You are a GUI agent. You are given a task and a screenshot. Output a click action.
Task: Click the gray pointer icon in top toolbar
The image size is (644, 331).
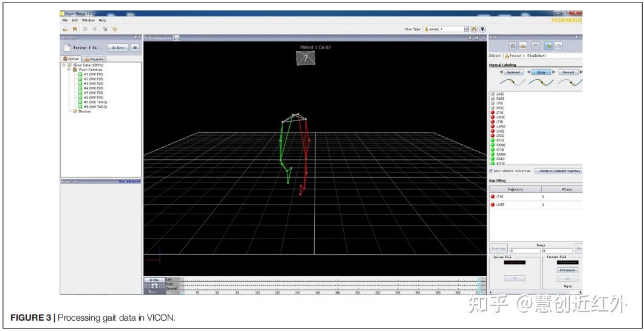105,29
